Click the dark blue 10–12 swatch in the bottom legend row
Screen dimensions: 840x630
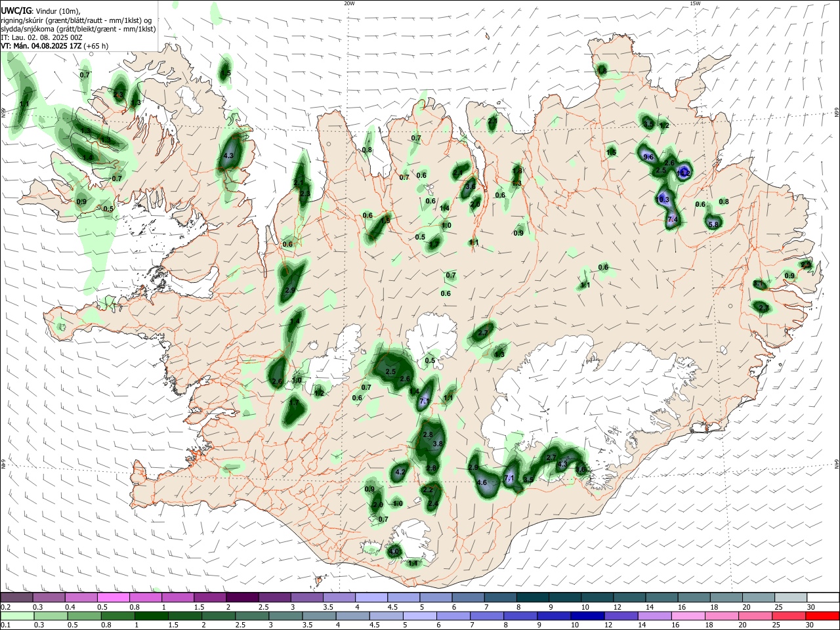click(586, 616)
